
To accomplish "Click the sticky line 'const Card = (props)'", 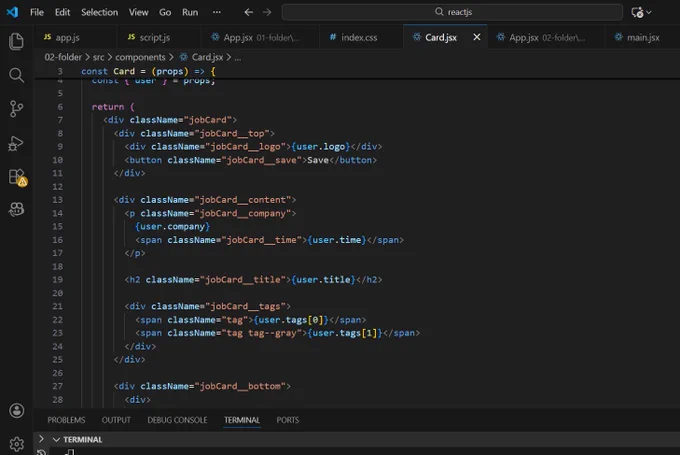I will click(148, 71).
